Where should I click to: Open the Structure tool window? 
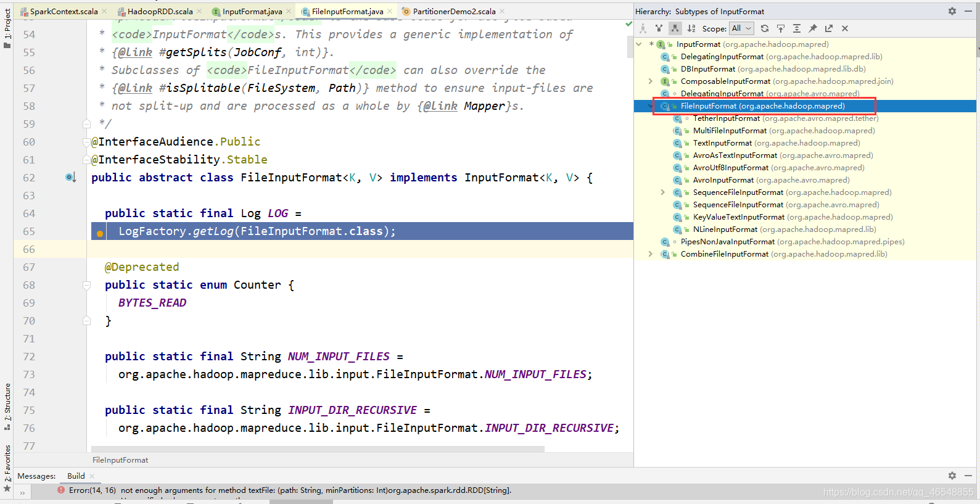pos(7,407)
